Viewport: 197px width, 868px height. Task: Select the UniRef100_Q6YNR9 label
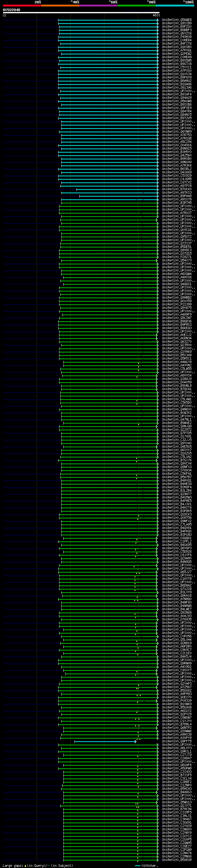177,132
